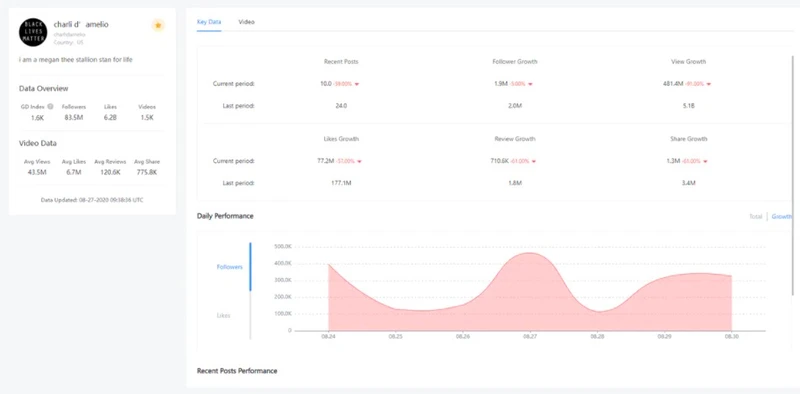Open the Key Data tab
The width and height of the screenshot is (800, 394).
209,22
